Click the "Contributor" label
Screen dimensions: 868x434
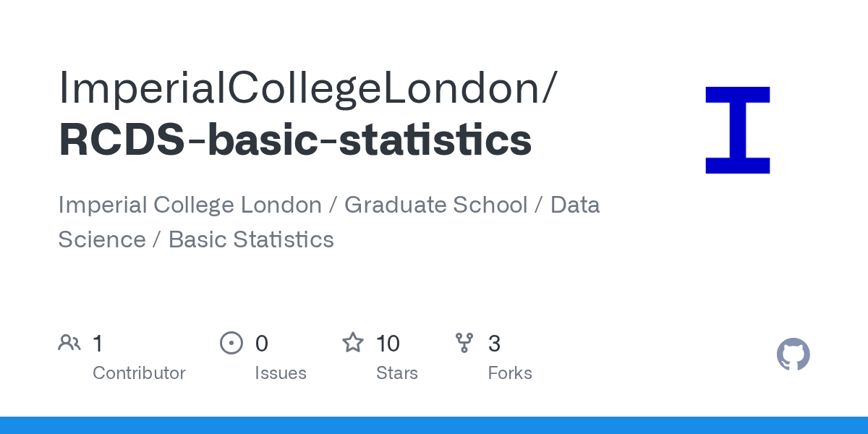coord(139,373)
